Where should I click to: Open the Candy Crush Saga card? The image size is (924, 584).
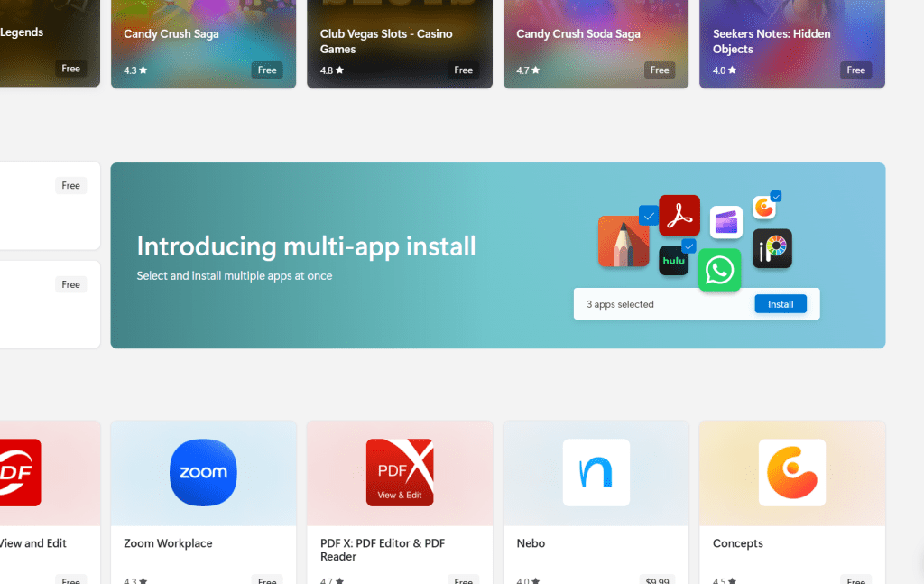click(203, 44)
